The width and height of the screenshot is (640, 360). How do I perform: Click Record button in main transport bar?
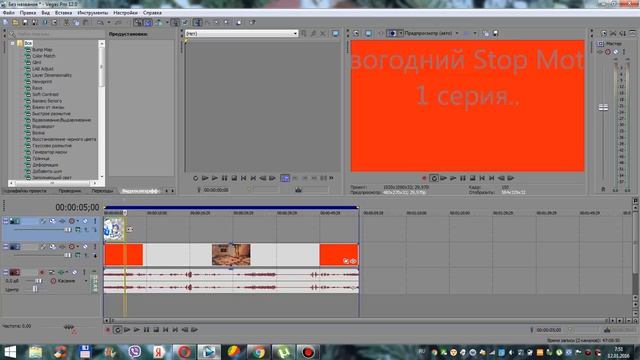108,330
